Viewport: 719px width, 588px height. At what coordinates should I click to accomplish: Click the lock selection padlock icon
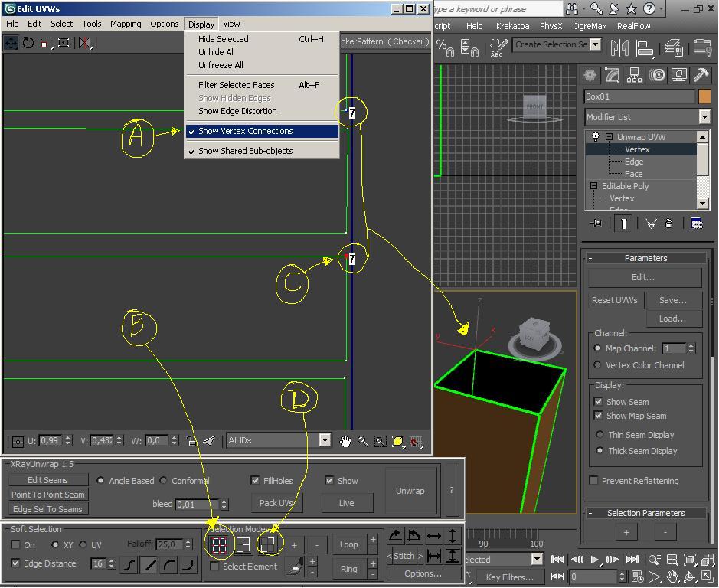click(191, 441)
